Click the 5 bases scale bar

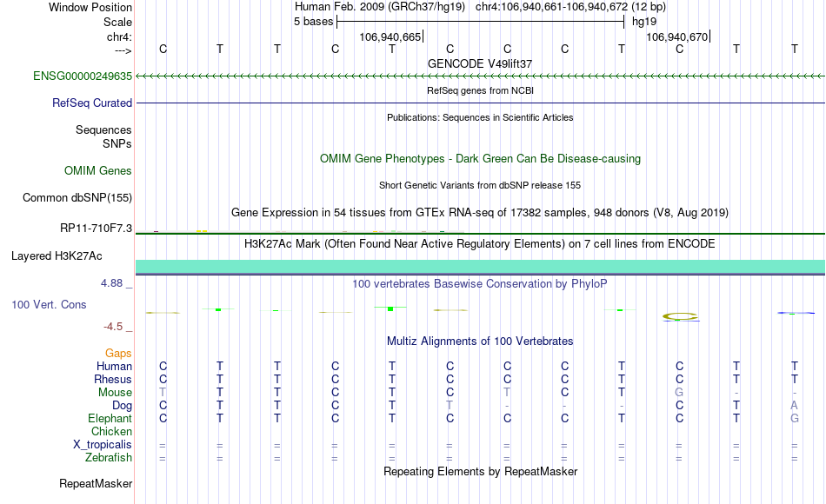click(x=481, y=22)
